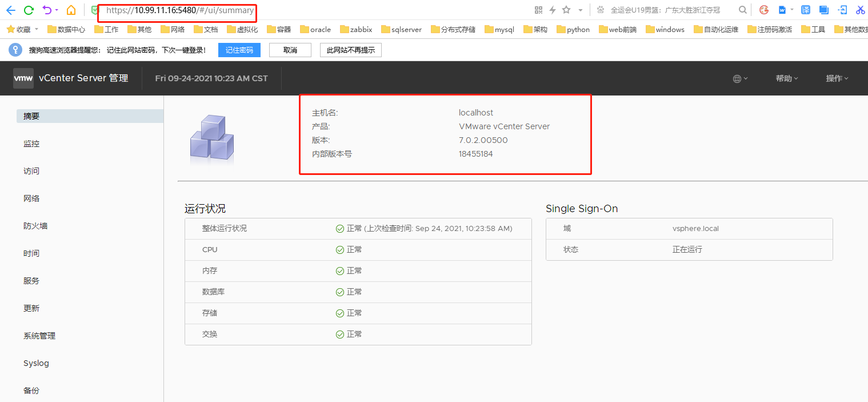The image size is (868, 402).
Task: Click the key icon in password reminder bar
Action: pyautogui.click(x=15, y=50)
